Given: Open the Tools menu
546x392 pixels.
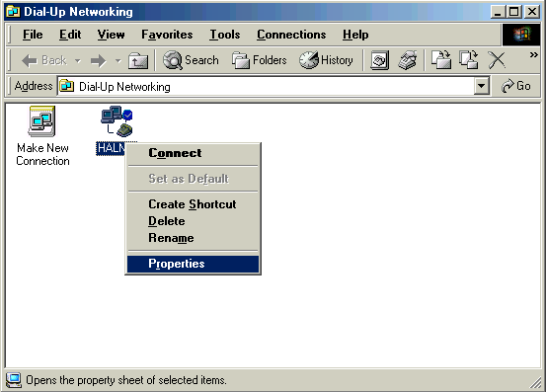Looking at the screenshot, I should (x=224, y=35).
